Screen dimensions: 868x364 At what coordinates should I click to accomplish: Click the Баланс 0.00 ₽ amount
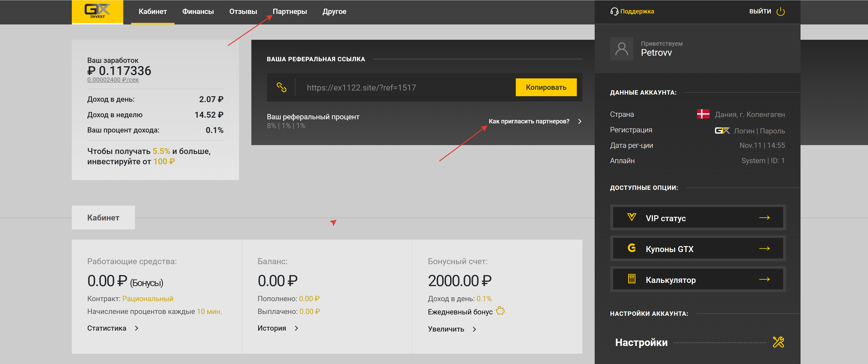[278, 281]
